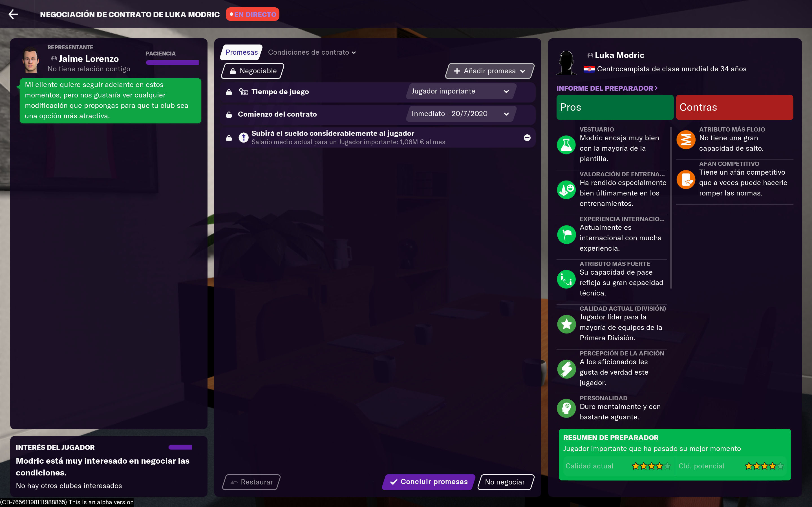Click the Vestuario flask icon in Pros
The width and height of the screenshot is (812, 507).
(566, 145)
